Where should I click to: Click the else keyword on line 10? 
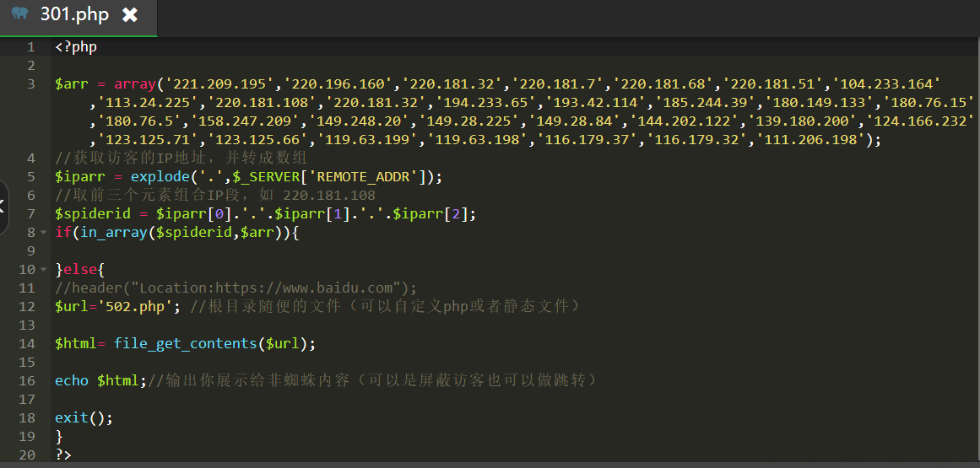[x=80, y=270]
